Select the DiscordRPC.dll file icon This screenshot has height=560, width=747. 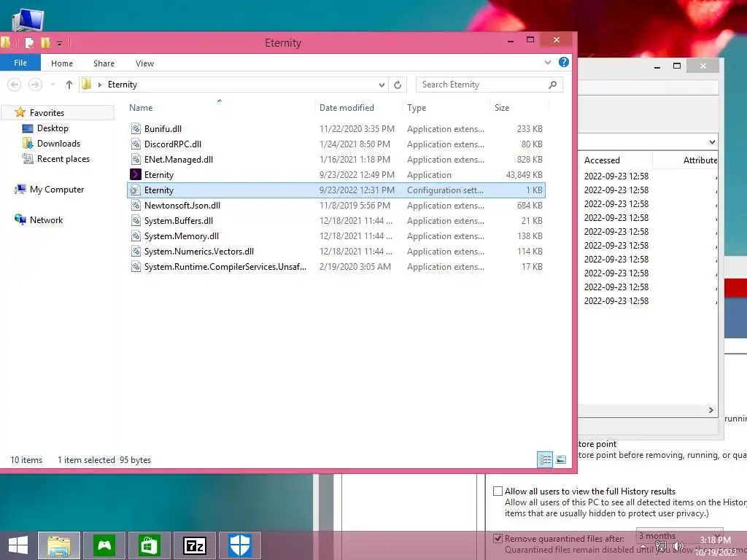coord(136,144)
